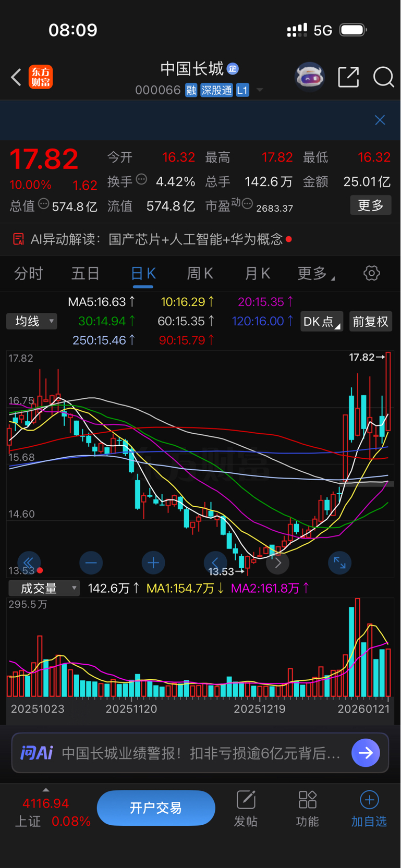Viewport: 401px width, 868px height.
Task: Select the 日K tab
Action: (x=143, y=274)
